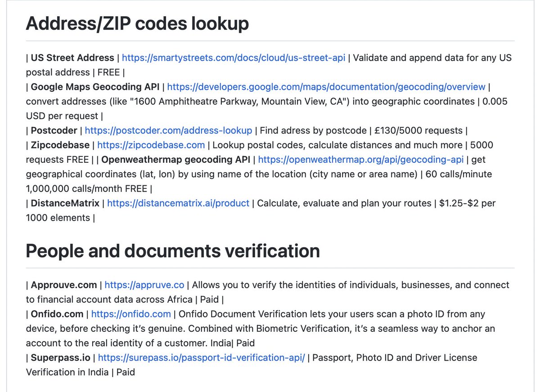
Task: Click the bold 'Google Maps Geocoding API' text
Action: tap(95, 87)
